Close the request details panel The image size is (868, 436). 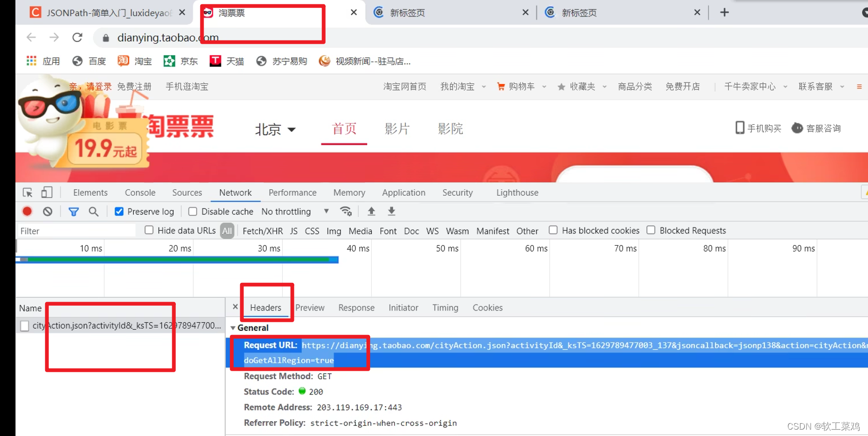pyautogui.click(x=235, y=307)
